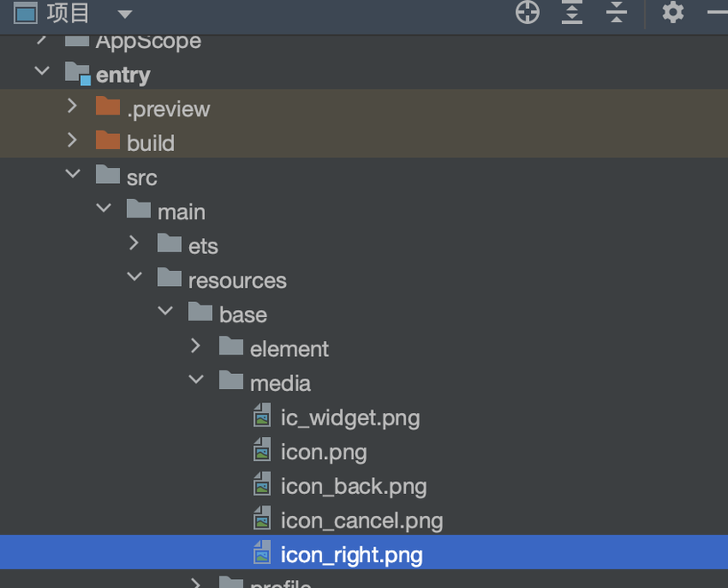728x588 pixels.
Task: Click the orange .preview folder icon
Action: point(107,108)
